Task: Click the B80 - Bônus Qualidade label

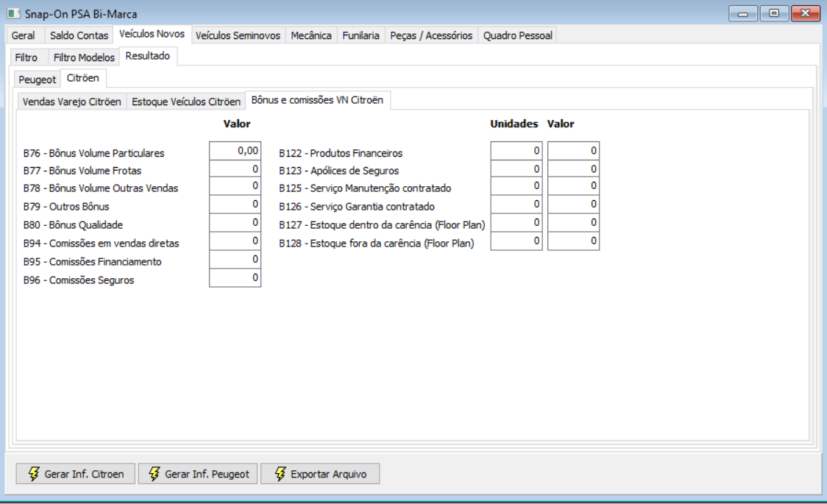Action: (x=73, y=225)
